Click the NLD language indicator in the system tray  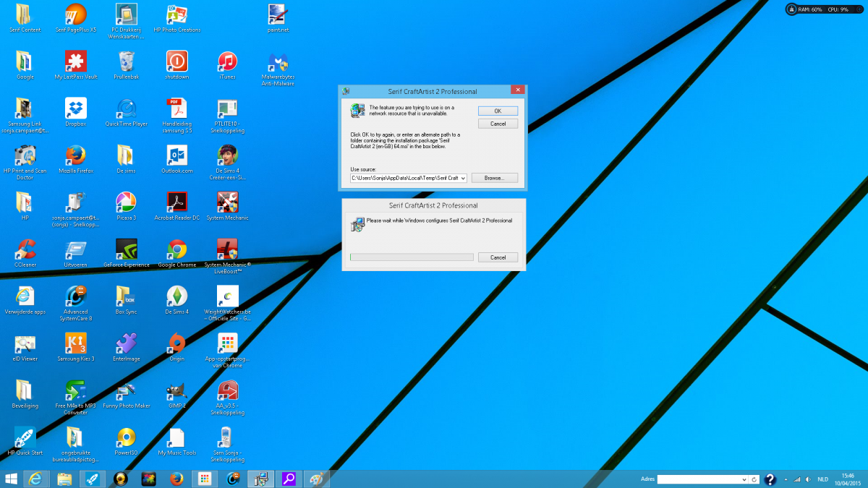822,479
